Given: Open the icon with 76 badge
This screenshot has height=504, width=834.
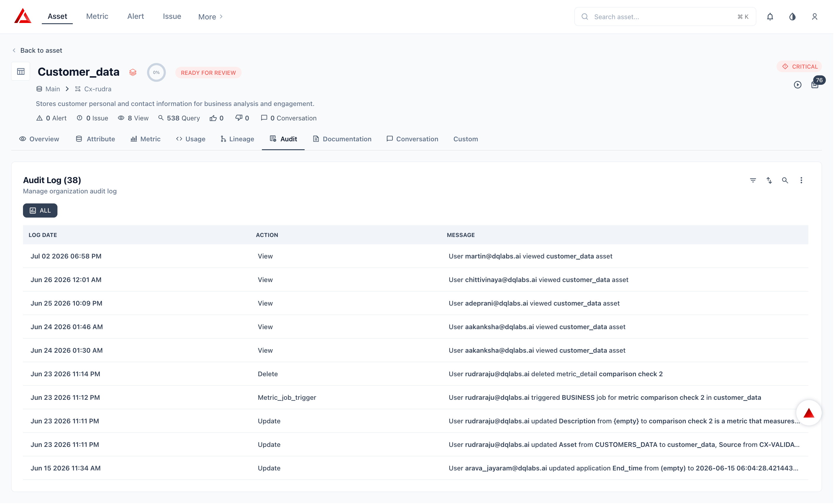Looking at the screenshot, I should (x=816, y=84).
